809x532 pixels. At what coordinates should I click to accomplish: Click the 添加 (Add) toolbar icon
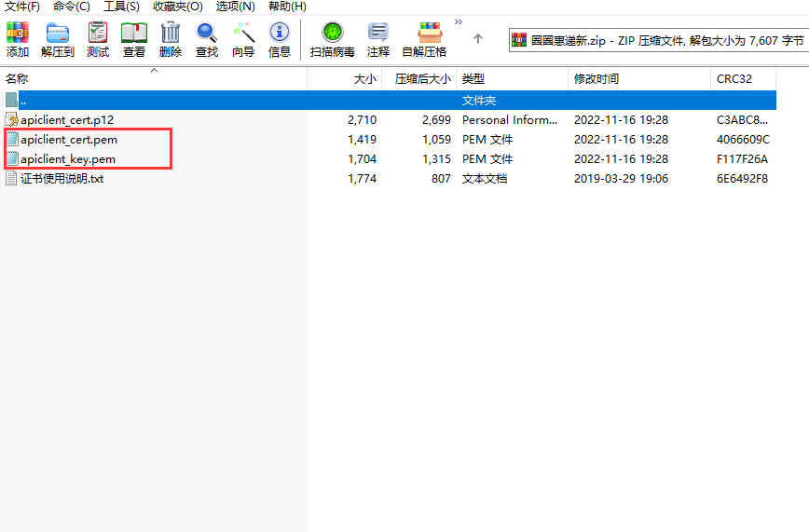18,39
